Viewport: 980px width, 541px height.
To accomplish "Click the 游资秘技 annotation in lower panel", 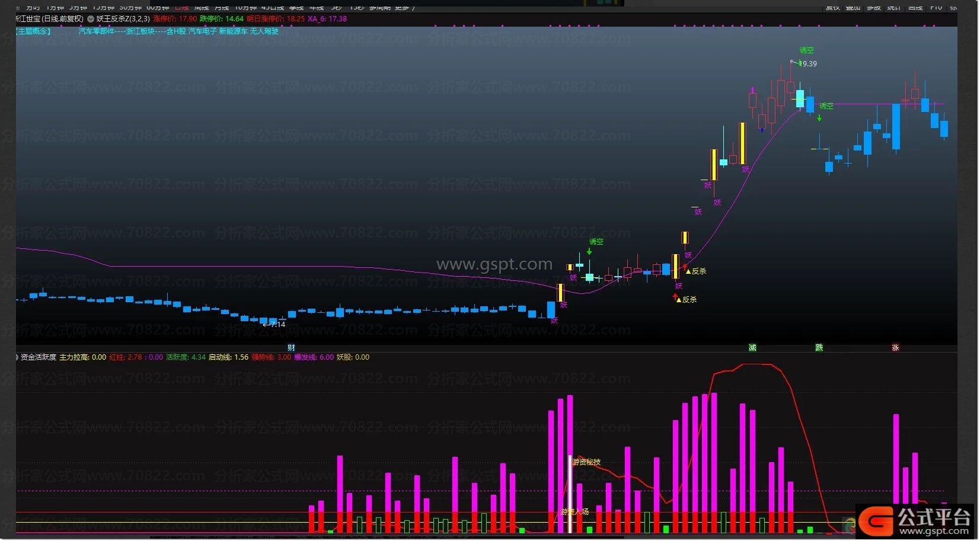I will (x=586, y=462).
